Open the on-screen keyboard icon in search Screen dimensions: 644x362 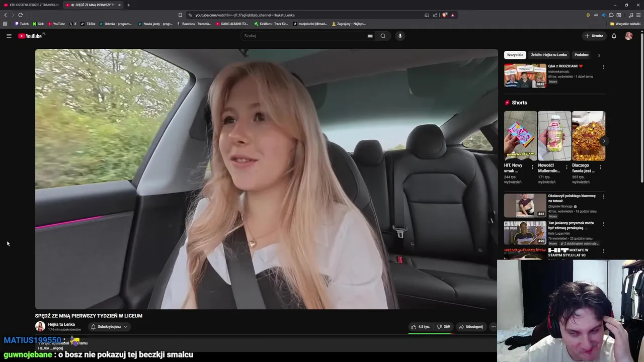[x=370, y=36]
